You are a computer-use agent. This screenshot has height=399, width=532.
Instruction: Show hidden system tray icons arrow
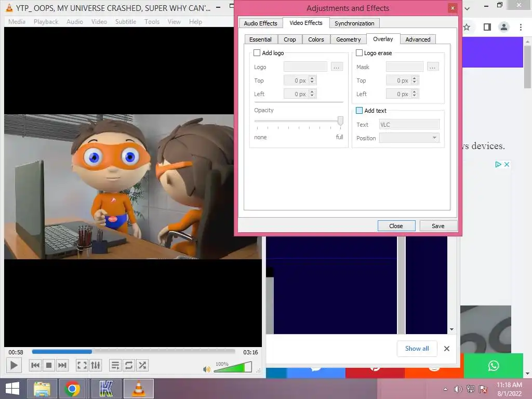coord(445,389)
